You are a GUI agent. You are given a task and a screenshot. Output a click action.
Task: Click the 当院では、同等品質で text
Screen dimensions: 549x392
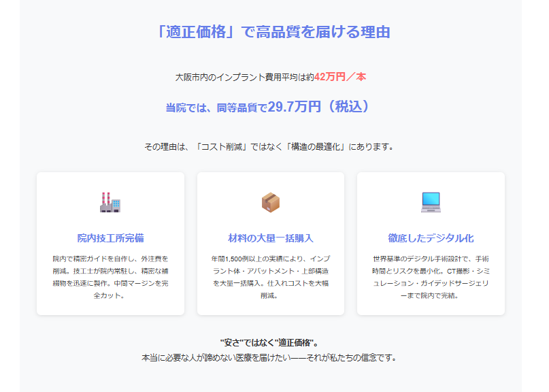pos(216,108)
